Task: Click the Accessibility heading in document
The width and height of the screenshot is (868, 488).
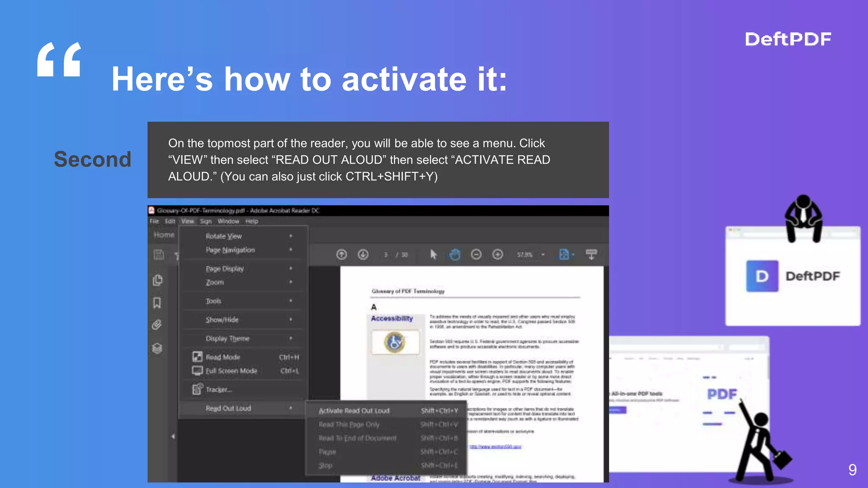Action: click(x=392, y=319)
